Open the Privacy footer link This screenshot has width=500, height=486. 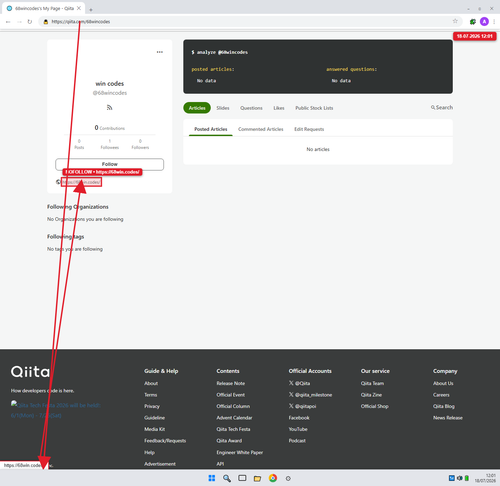[x=152, y=406]
